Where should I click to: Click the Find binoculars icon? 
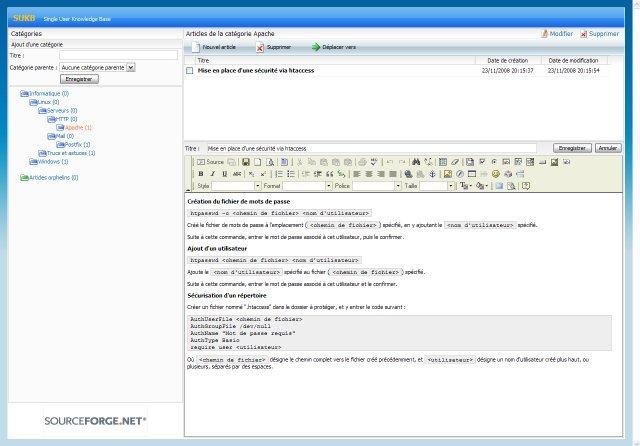[416, 162]
